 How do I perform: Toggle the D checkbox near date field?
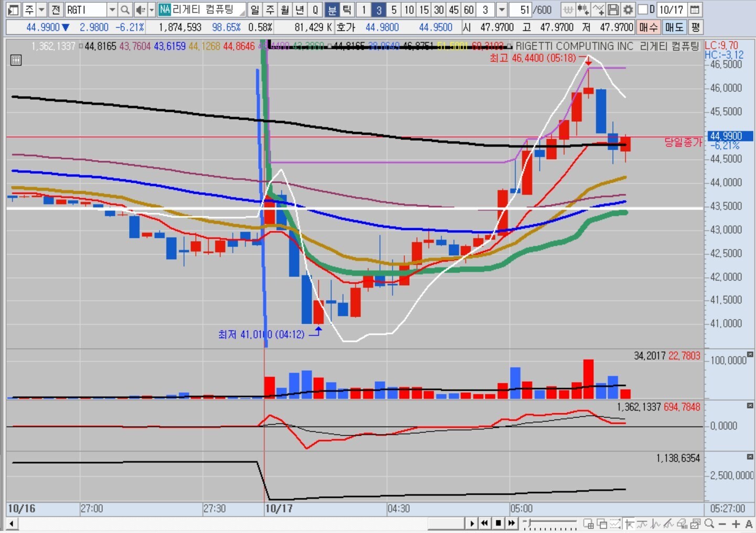click(x=642, y=9)
